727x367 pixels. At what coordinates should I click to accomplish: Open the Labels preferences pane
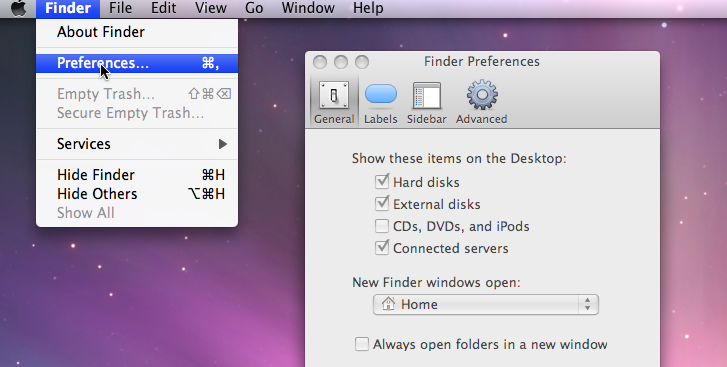[381, 94]
